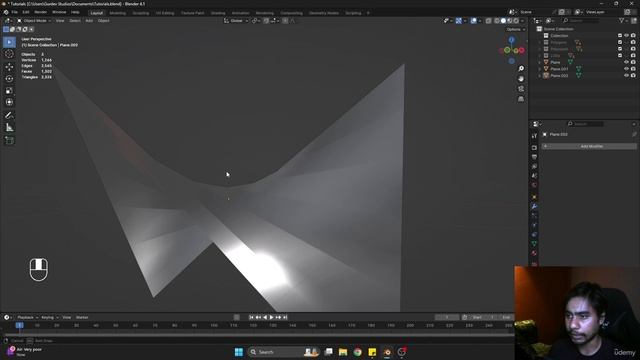Viewport: 640px width, 360px height.
Task: Open Object Data properties green triangle tab
Action: coord(534,244)
